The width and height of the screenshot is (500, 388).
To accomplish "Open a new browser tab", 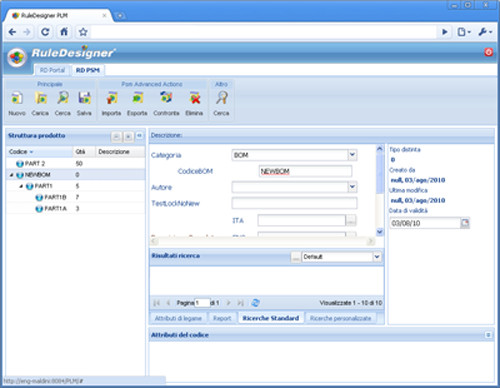I will click(120, 15).
